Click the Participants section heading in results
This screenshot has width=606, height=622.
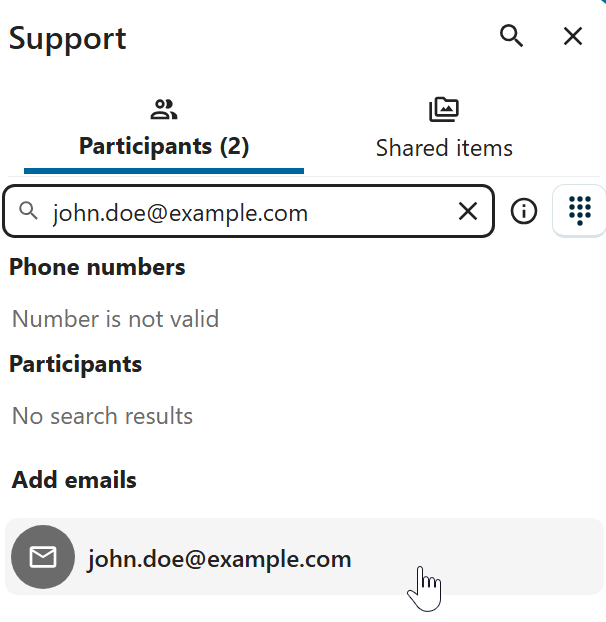[x=76, y=364]
